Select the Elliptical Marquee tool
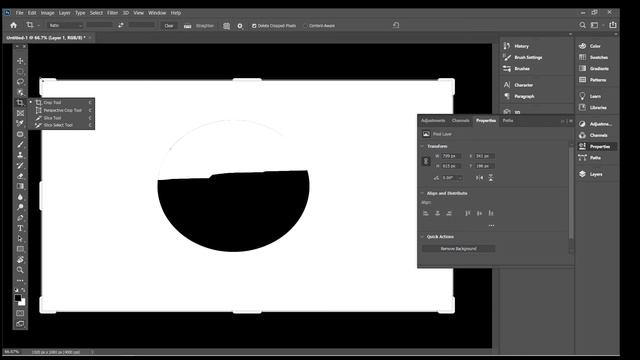The height and width of the screenshot is (360, 640). click(20, 71)
